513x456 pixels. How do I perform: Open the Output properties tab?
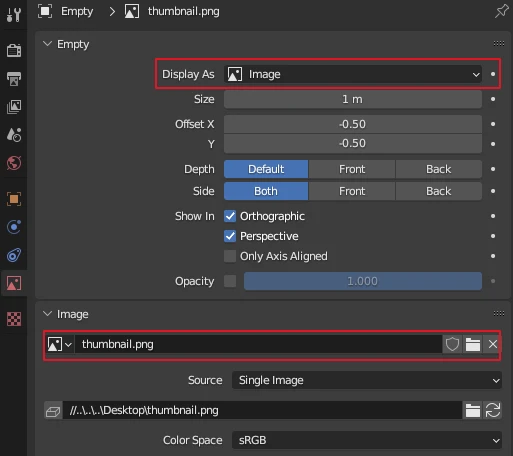click(x=14, y=79)
